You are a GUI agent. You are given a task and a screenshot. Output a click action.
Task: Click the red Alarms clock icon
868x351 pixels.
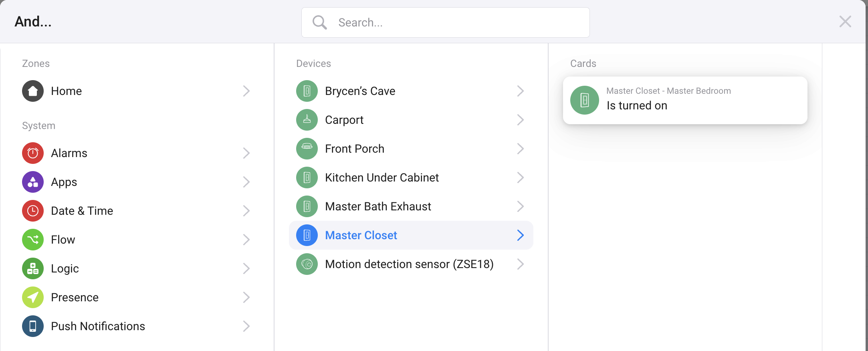33,153
